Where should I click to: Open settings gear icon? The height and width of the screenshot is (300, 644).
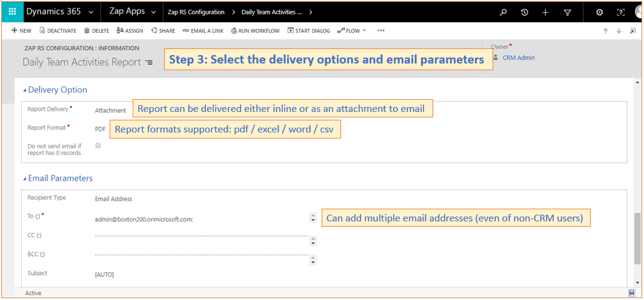[599, 12]
